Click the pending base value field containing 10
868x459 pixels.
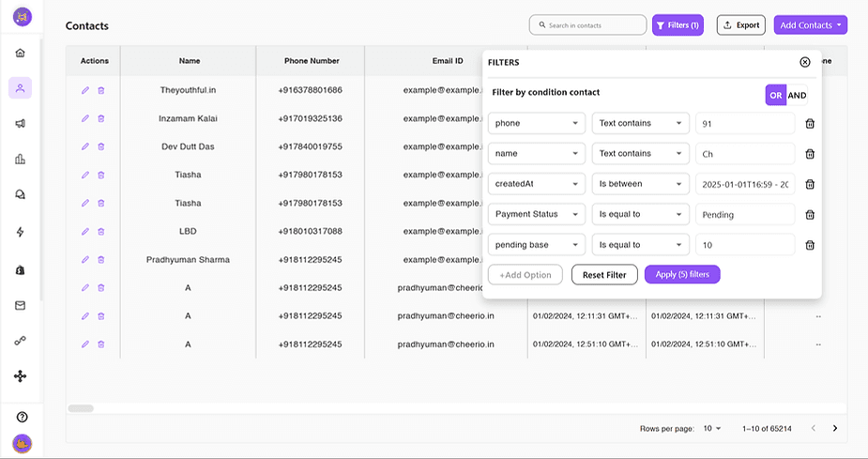(x=745, y=245)
